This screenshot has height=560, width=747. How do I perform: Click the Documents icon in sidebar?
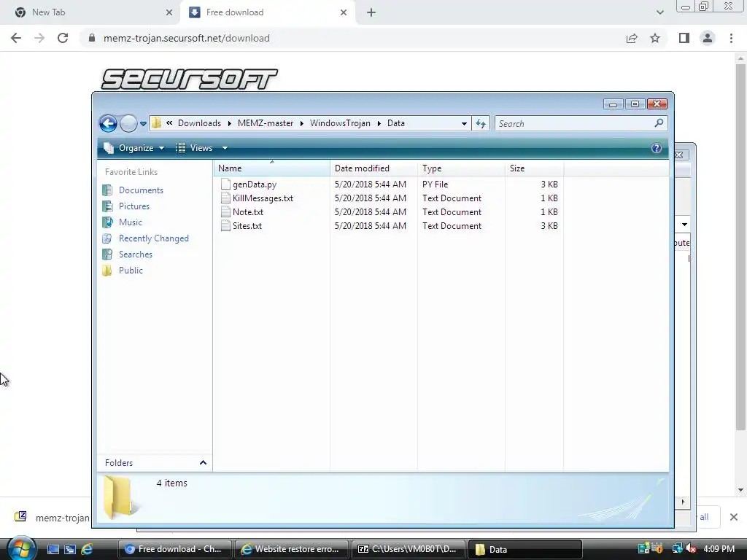point(108,190)
